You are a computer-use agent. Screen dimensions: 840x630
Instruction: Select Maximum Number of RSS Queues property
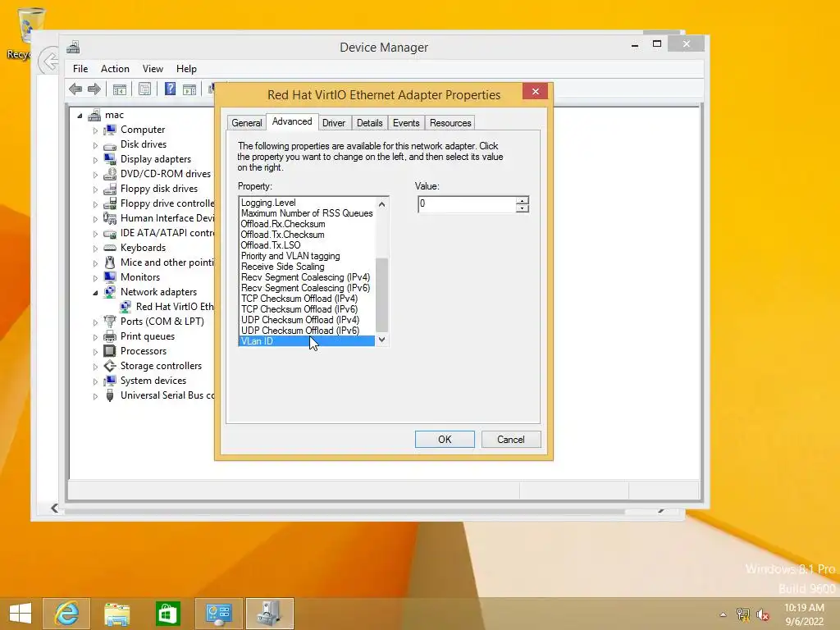[307, 213]
